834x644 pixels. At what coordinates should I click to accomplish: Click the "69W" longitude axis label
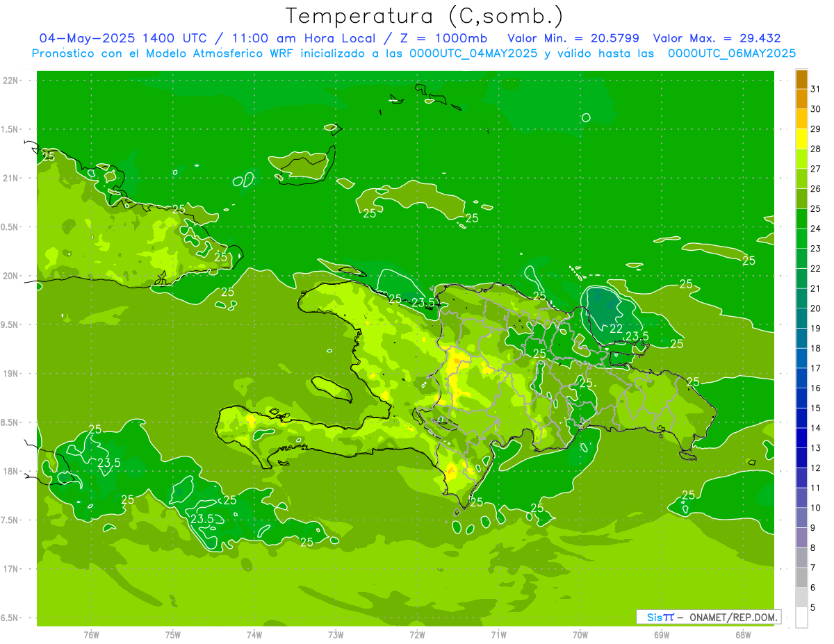662,635
